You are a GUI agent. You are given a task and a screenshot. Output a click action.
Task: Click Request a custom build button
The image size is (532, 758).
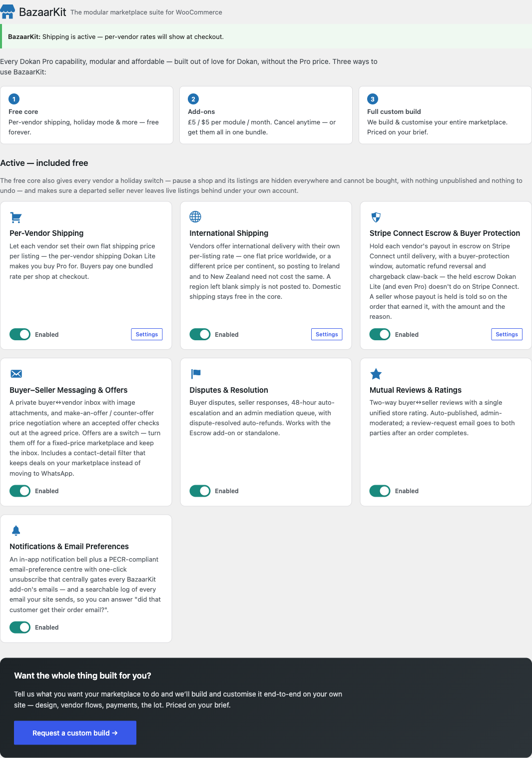tap(75, 733)
